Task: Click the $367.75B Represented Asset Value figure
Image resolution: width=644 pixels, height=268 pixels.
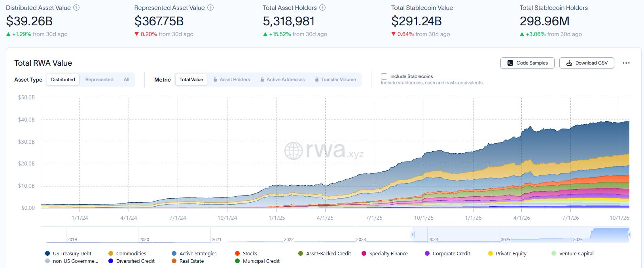Action: pyautogui.click(x=159, y=21)
